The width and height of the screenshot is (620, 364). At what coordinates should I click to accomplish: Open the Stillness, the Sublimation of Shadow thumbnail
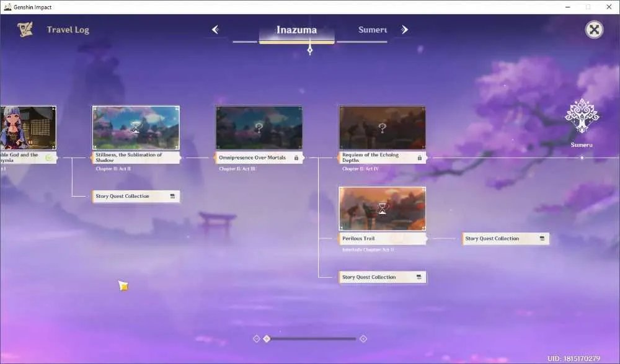coord(136,128)
